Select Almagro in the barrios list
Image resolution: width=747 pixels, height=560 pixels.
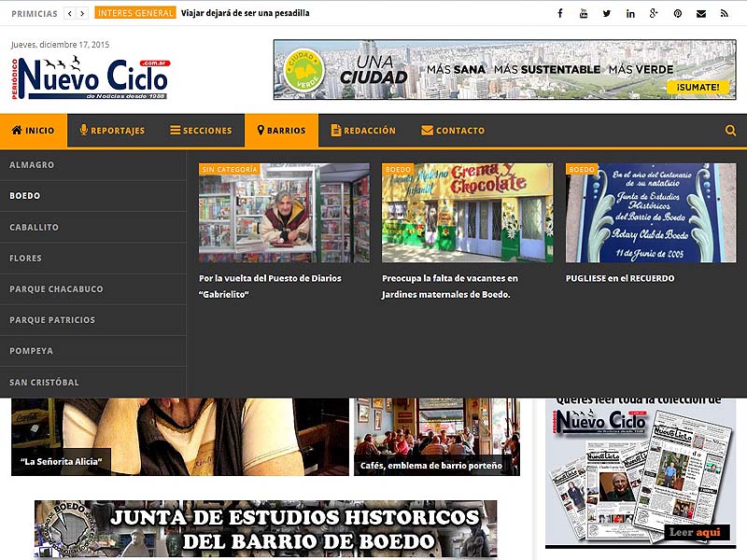pyautogui.click(x=92, y=165)
